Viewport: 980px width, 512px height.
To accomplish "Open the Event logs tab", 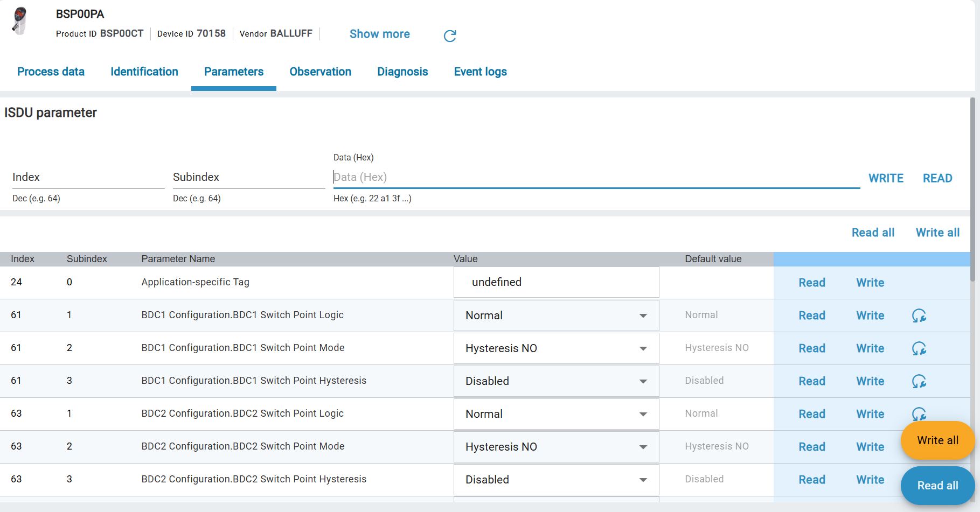I will (x=480, y=72).
